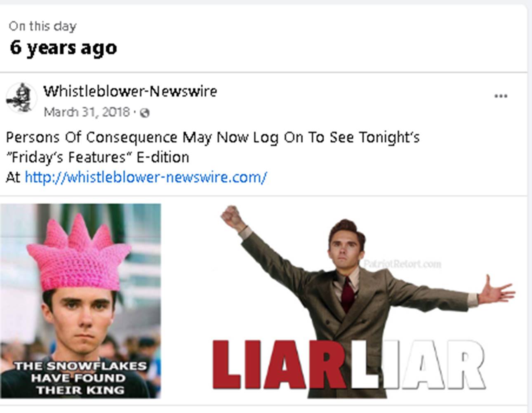The image size is (532, 413).
Task: Click the Whistleblower-Newswire profile avatar
Action: (x=21, y=98)
